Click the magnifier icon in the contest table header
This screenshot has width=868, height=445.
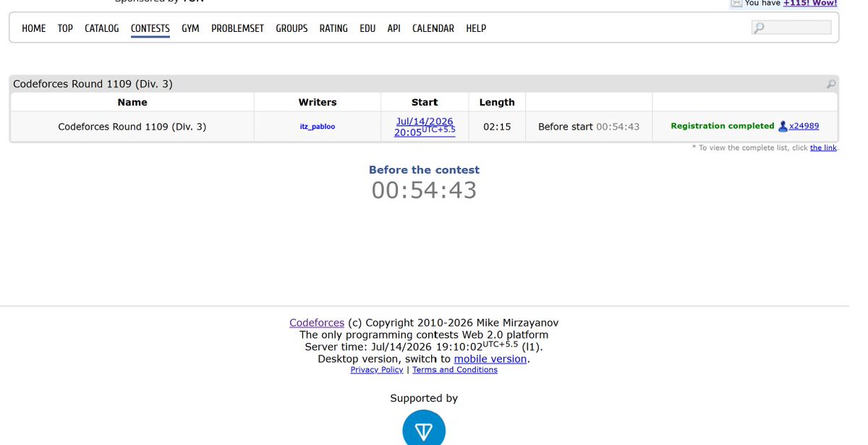(x=831, y=84)
